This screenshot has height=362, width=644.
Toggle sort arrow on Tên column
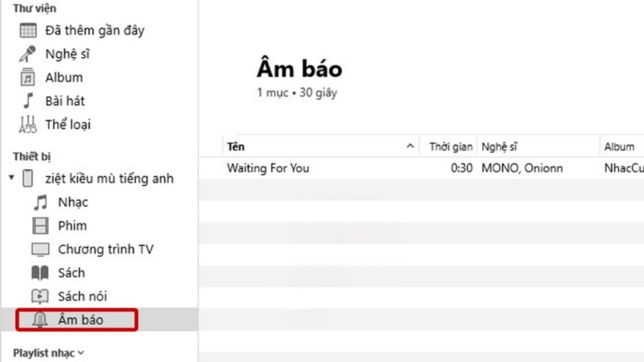pyautogui.click(x=410, y=146)
